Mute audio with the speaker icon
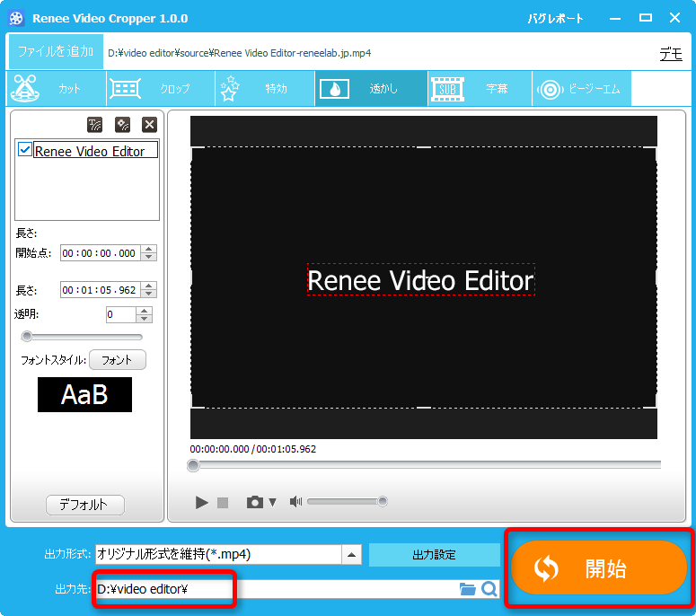This screenshot has height=616, width=696. click(295, 501)
